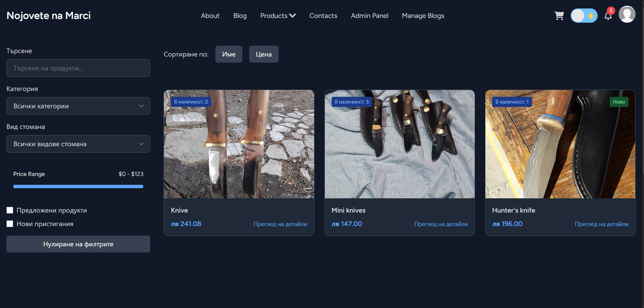Open the Всички видове стомана dropdown
The width and height of the screenshot is (644, 308).
click(x=78, y=144)
